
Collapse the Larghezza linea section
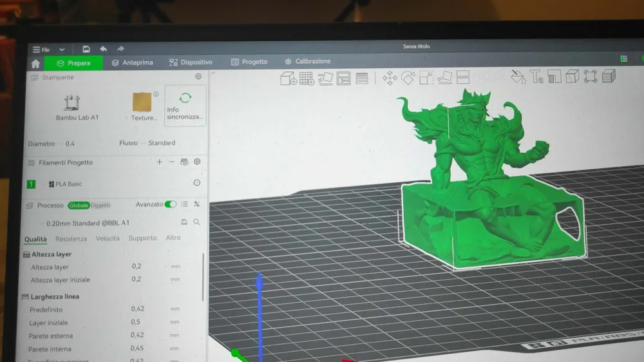(x=50, y=297)
